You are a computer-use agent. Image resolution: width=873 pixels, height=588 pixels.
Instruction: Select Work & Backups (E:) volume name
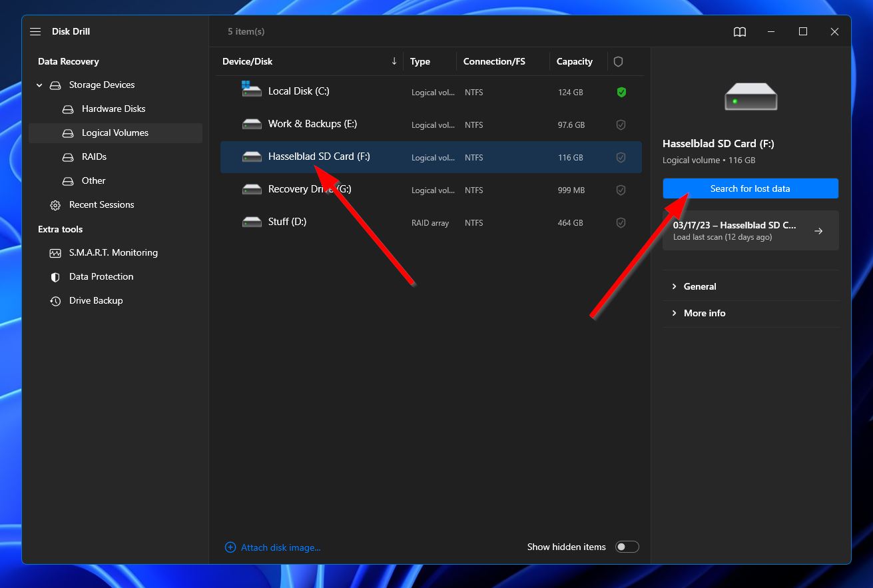[x=312, y=124]
